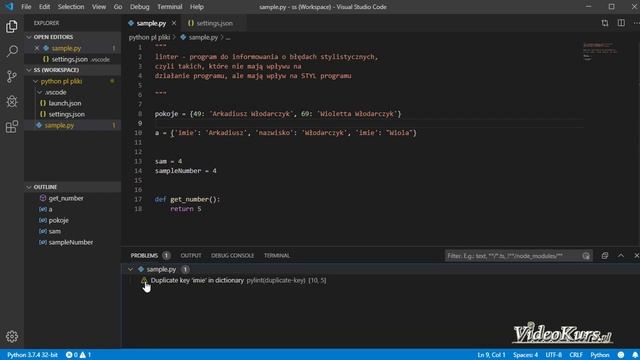Open the Extensions view

12,127
